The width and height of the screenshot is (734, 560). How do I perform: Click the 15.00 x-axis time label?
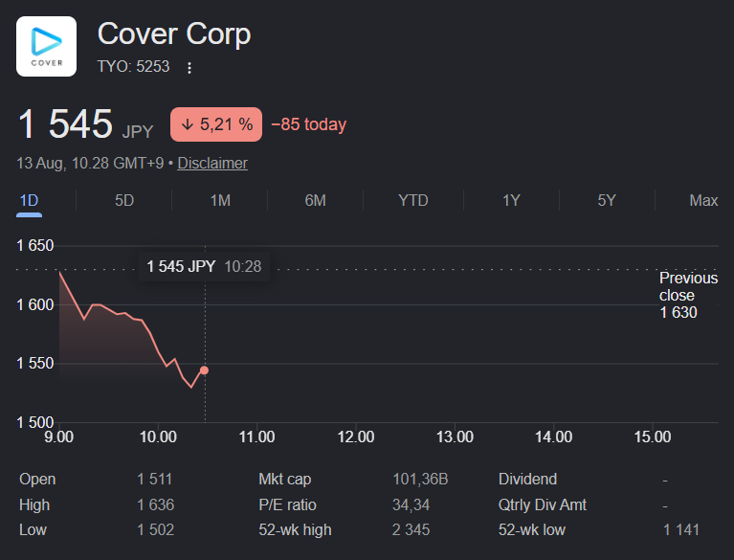pos(653,437)
